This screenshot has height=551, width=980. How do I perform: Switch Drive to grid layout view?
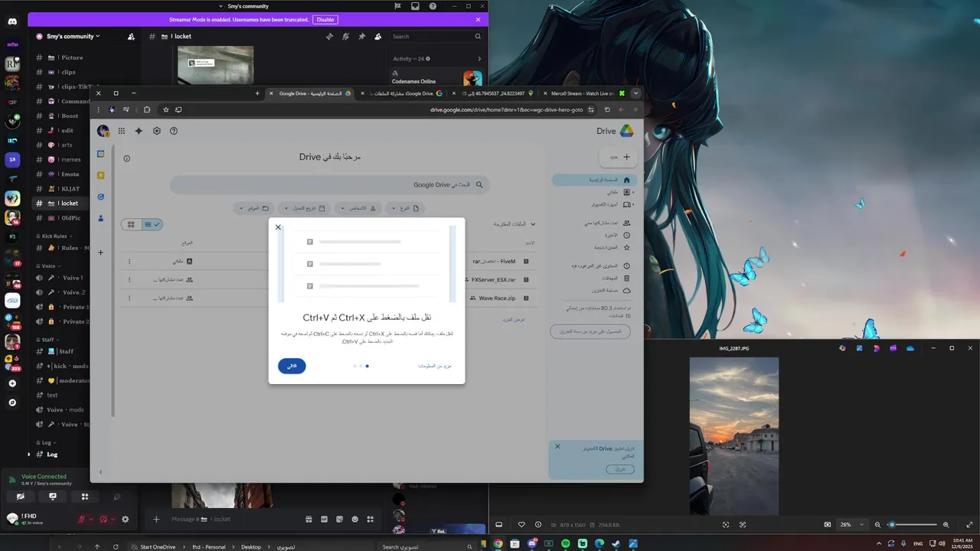click(131, 224)
